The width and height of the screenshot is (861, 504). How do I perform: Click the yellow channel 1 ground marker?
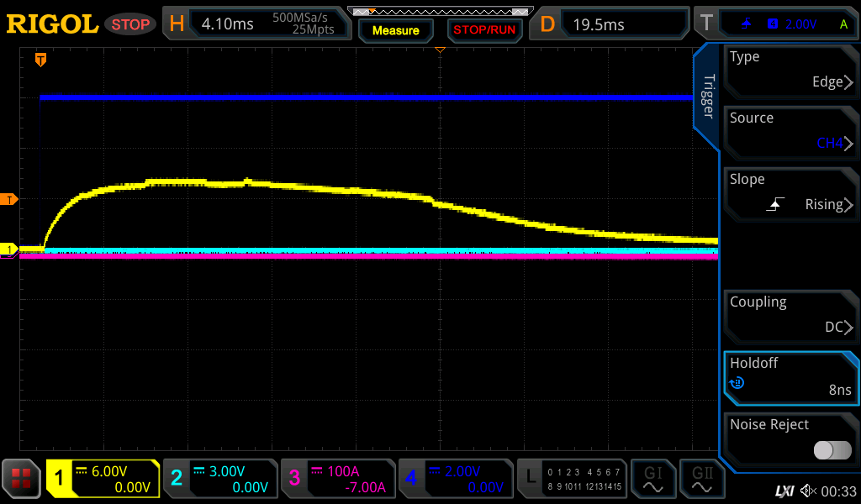[9, 249]
